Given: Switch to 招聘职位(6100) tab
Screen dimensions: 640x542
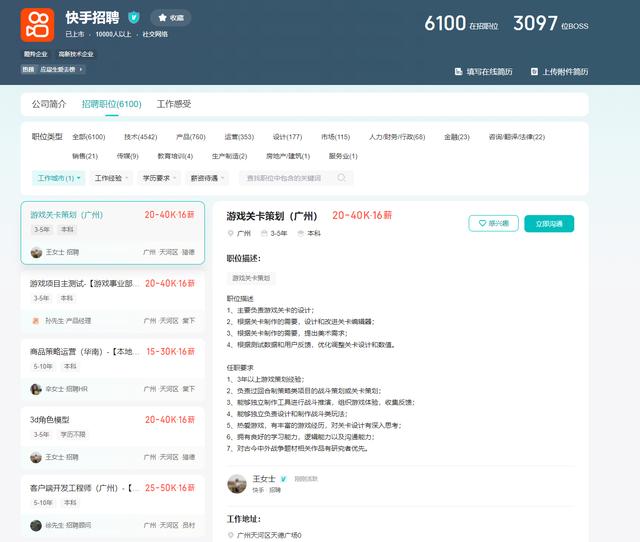Looking at the screenshot, I should tap(111, 104).
